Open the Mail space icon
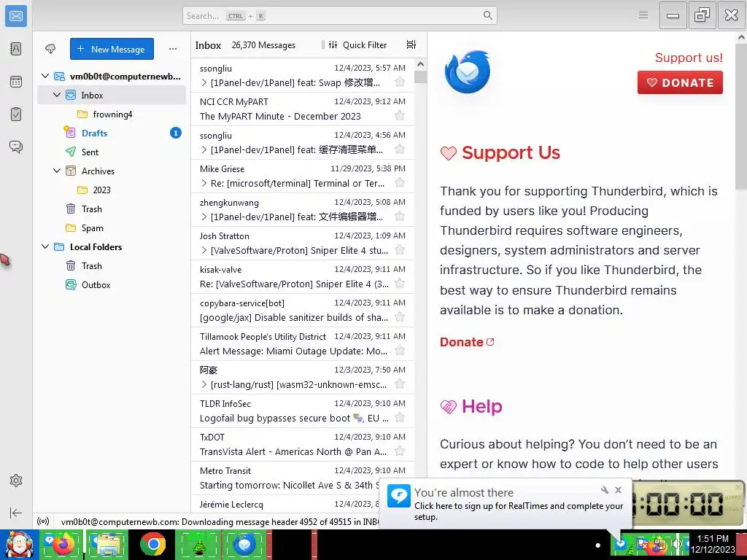 16,16
